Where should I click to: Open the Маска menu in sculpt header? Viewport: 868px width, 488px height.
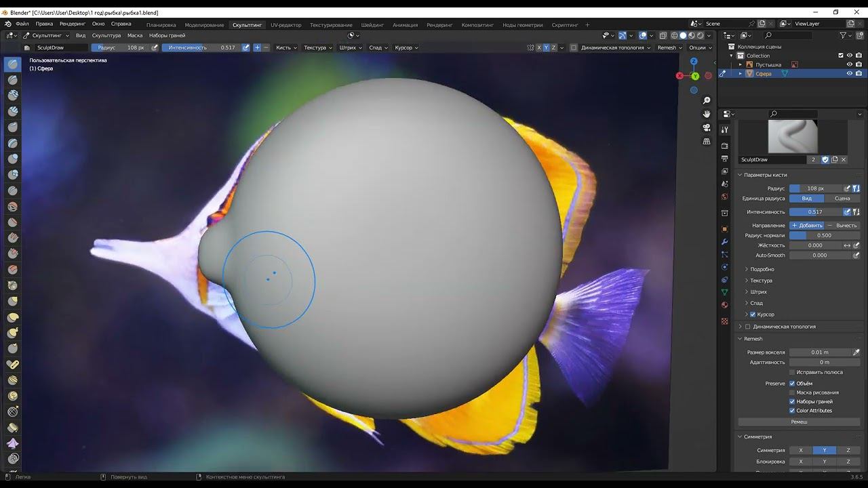tap(135, 35)
